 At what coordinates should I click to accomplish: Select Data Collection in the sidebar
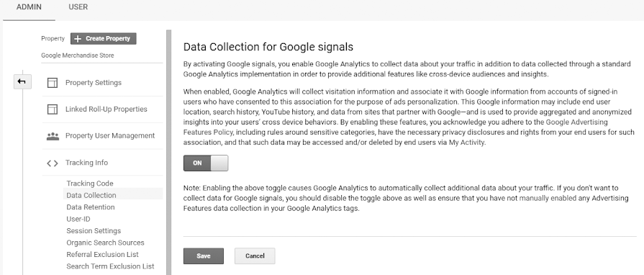pos(91,195)
